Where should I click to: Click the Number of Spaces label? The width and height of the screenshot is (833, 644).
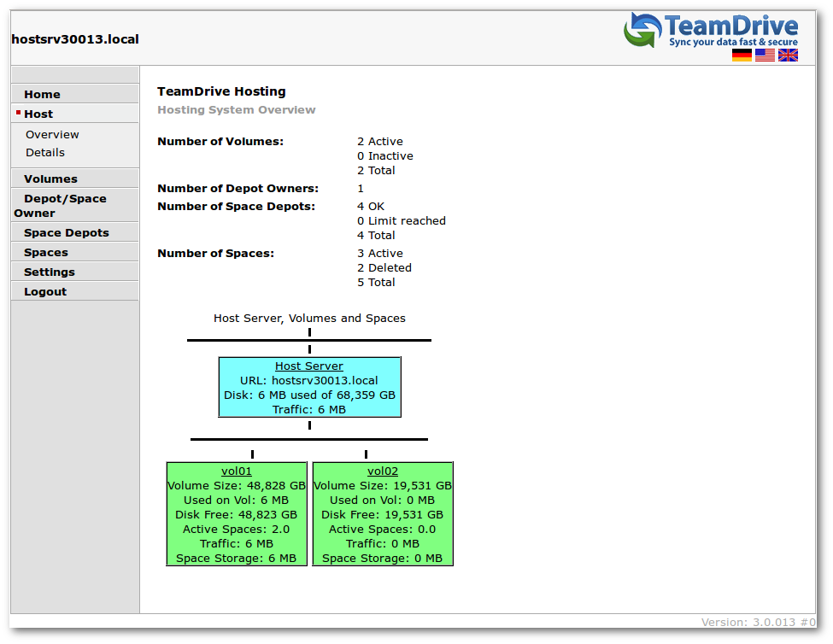pos(215,254)
